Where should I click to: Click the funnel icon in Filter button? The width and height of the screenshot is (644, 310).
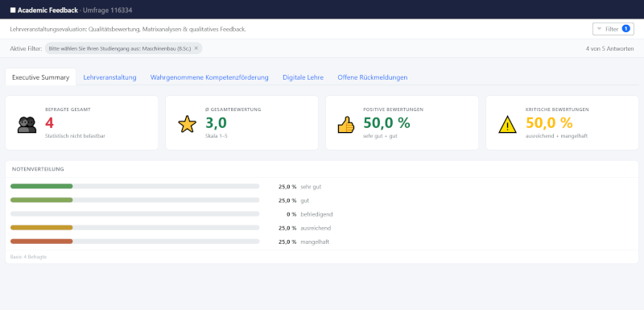[x=599, y=29]
